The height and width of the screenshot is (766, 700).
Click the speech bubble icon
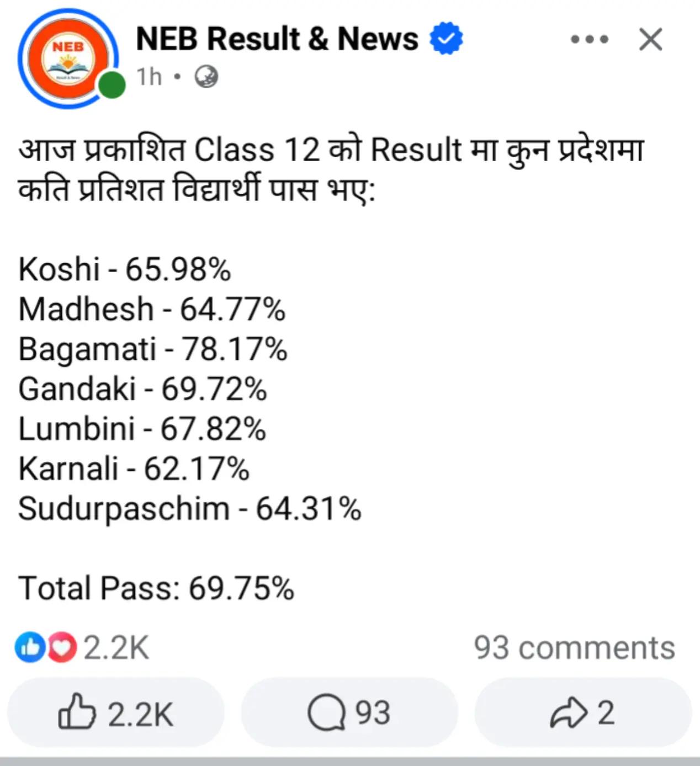point(326,712)
